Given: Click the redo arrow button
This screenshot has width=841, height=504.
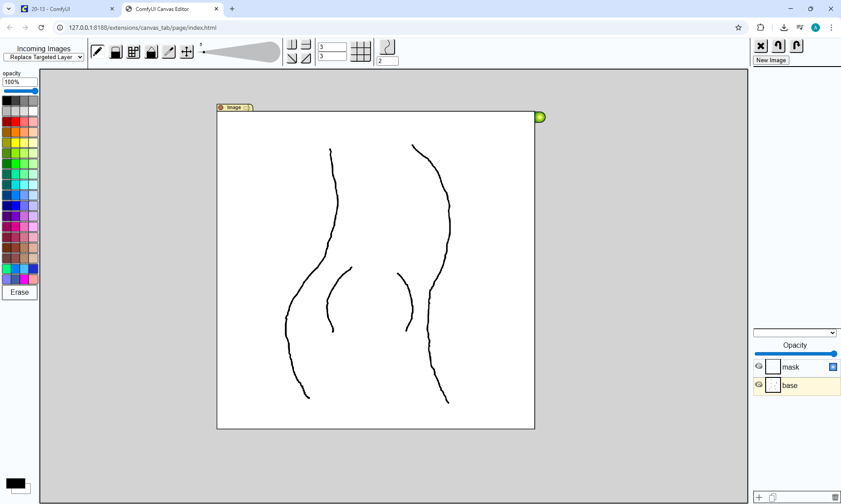Looking at the screenshot, I should pos(796,46).
